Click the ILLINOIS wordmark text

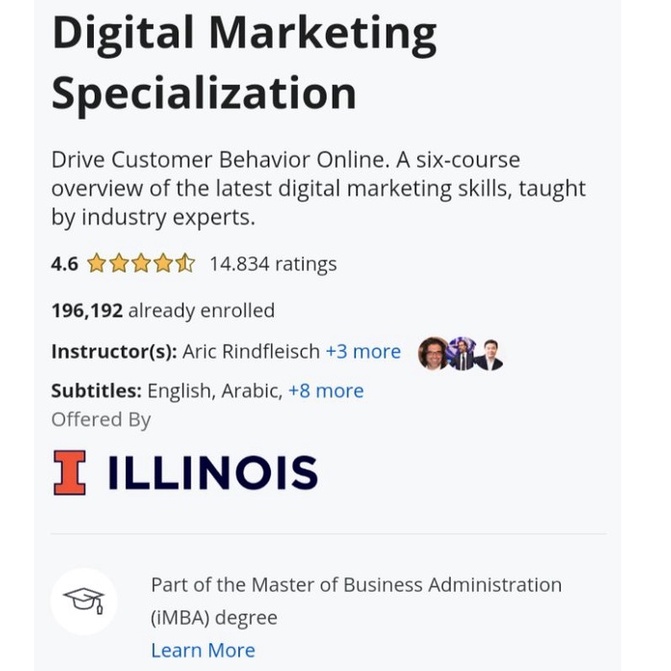pos(212,473)
